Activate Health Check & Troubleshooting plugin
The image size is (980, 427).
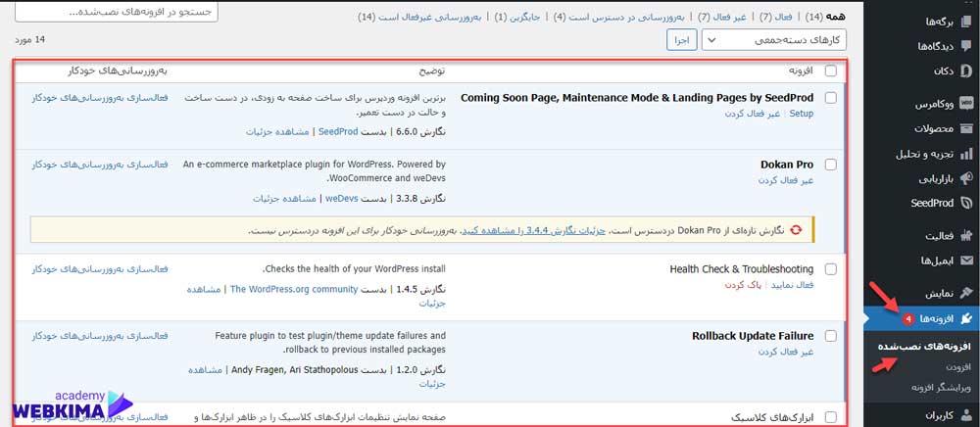pos(793,285)
